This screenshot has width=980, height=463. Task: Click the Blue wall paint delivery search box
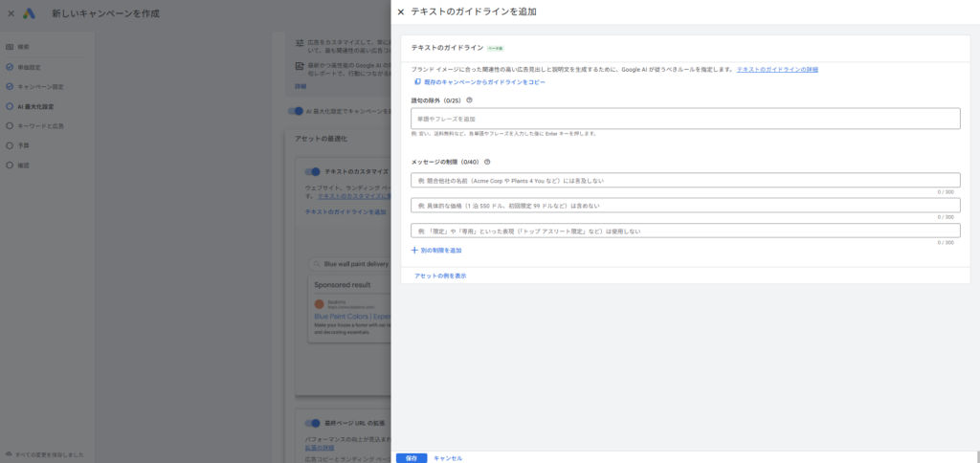pyautogui.click(x=350, y=264)
